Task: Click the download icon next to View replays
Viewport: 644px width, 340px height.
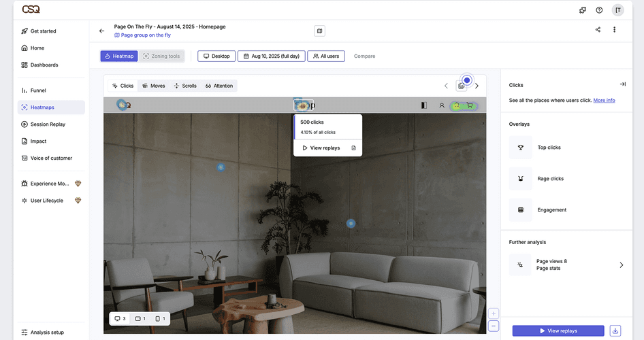Action: click(x=615, y=330)
